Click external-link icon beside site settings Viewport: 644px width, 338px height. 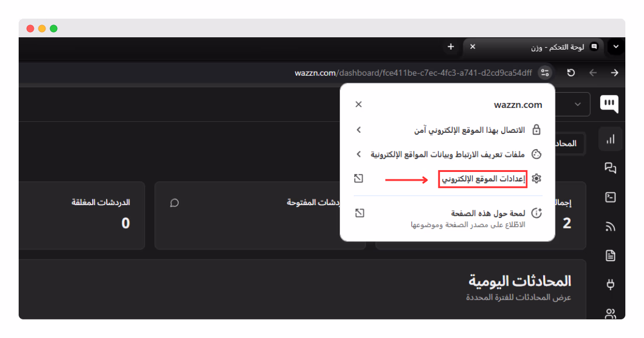[358, 178]
